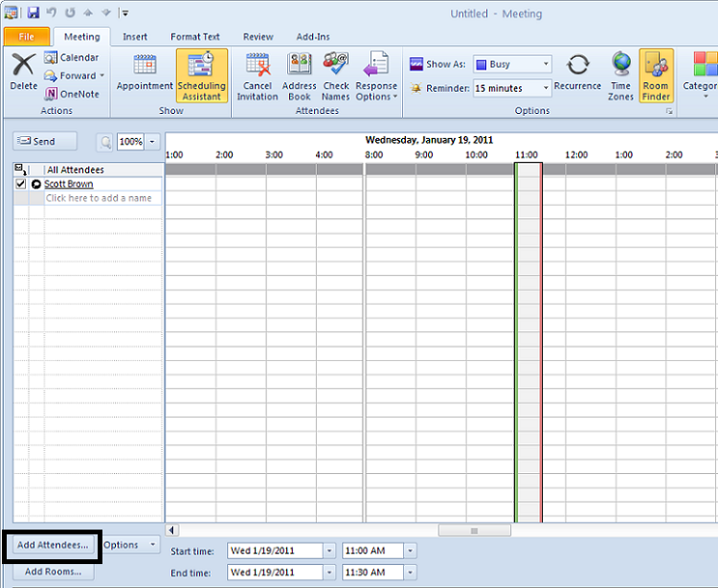Open the Address Book
This screenshot has height=588, width=718.
tap(299, 76)
